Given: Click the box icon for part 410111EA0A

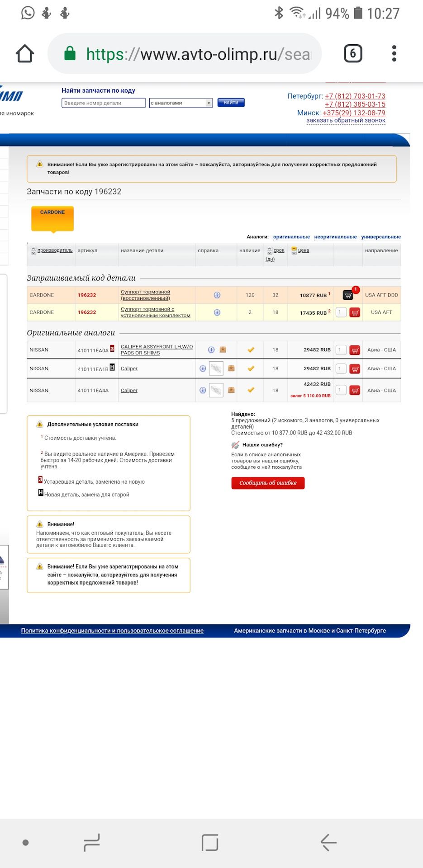Looking at the screenshot, I should (x=223, y=349).
